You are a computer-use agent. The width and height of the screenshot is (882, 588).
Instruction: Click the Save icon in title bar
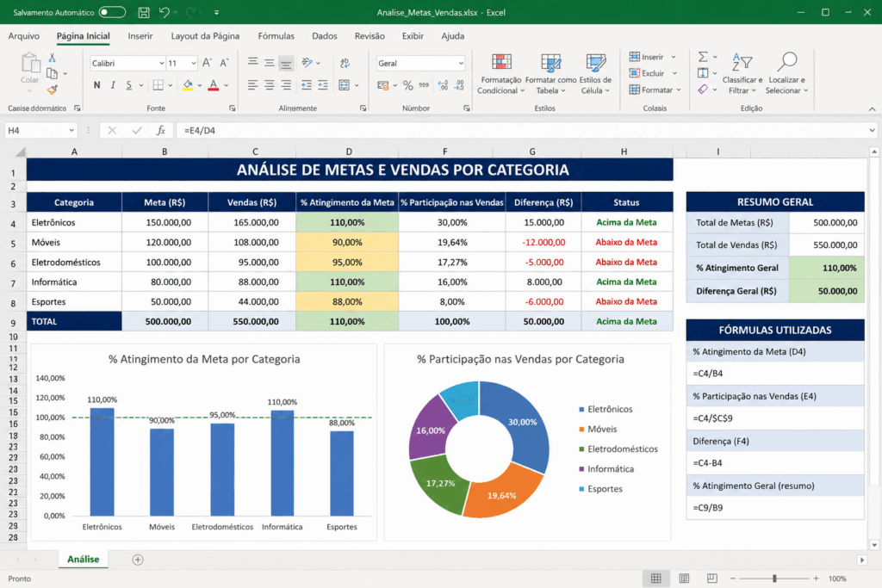(144, 12)
